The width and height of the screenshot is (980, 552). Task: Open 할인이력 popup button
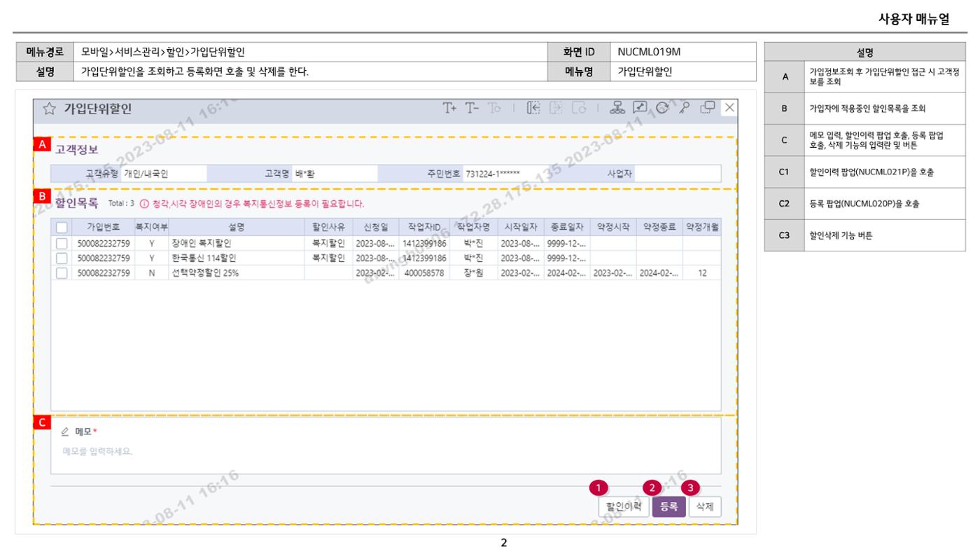[623, 507]
